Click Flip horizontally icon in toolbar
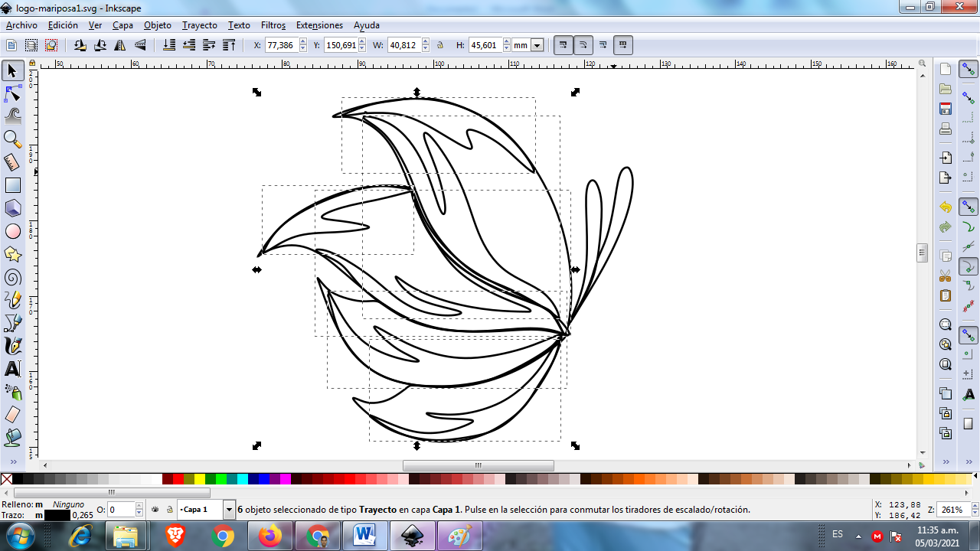980x551 pixels. [x=120, y=45]
